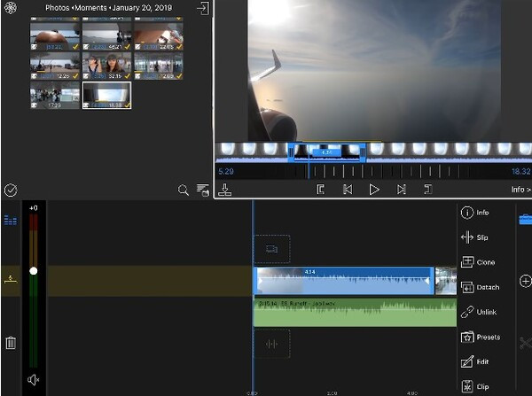The height and width of the screenshot is (396, 532).
Task: Select the airport clip after the 4.14 clip
Action: pos(446,281)
